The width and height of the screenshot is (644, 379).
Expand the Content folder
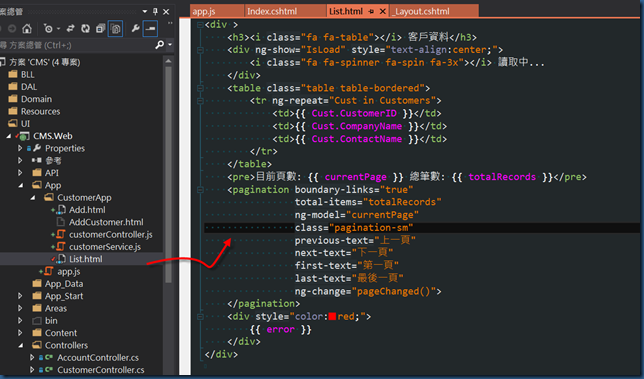point(20,333)
